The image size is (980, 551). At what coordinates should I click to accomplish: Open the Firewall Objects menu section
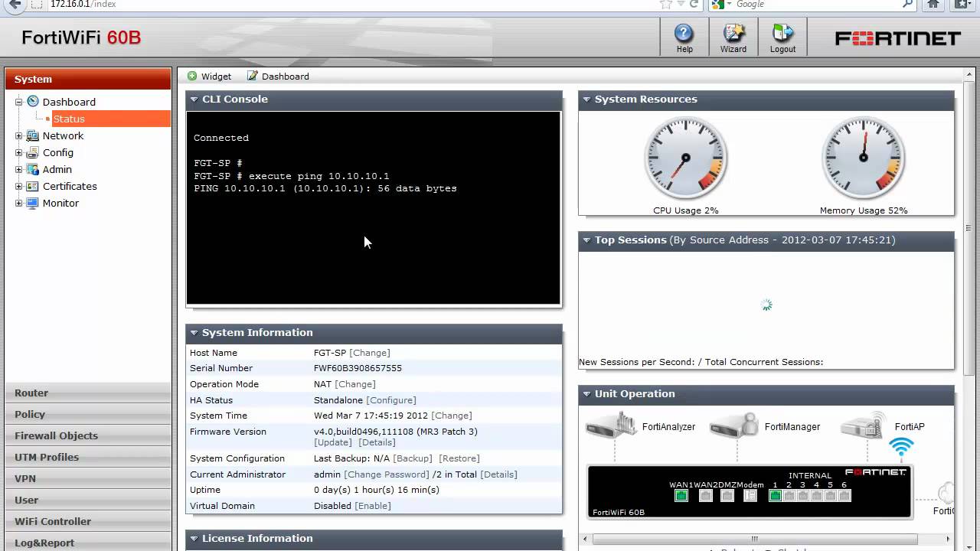[88, 435]
